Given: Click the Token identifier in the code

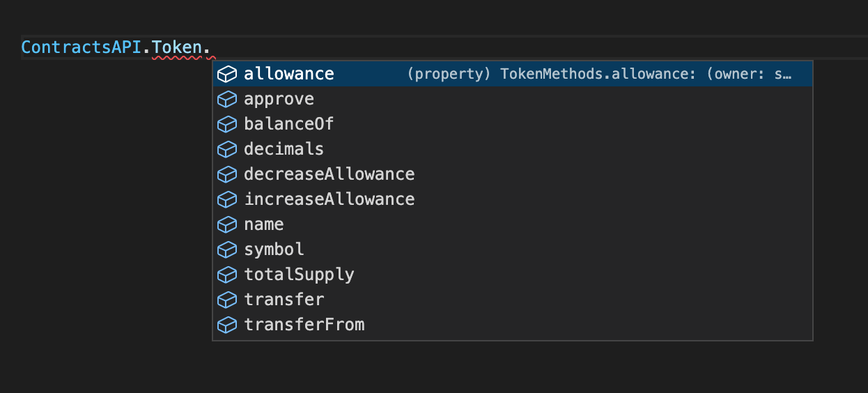Looking at the screenshot, I should (176, 48).
